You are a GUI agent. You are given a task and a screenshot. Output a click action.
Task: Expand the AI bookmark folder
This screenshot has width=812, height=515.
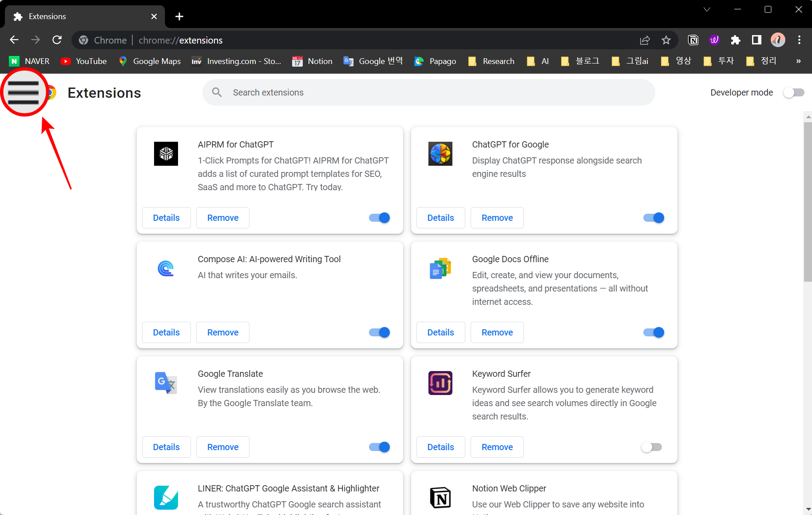tap(538, 61)
